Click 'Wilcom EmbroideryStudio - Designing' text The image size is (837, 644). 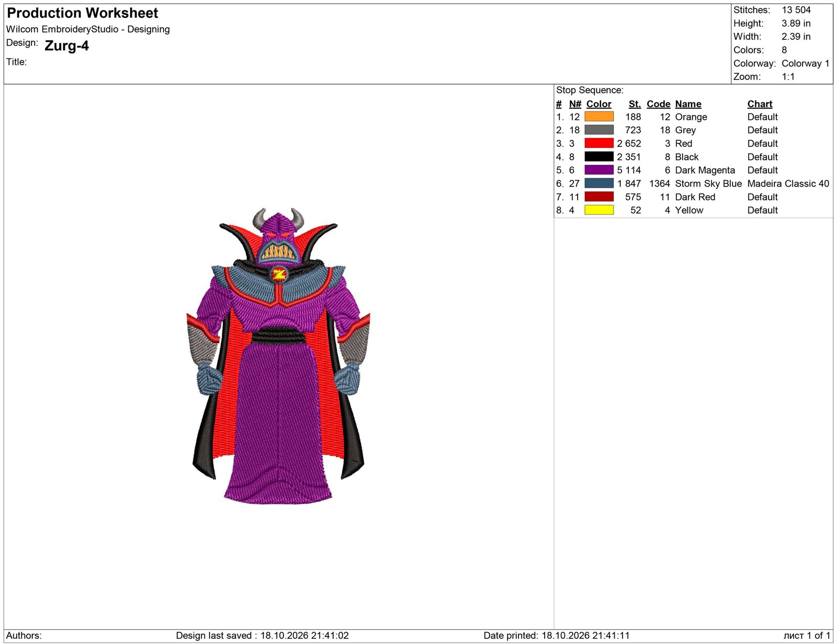pyautogui.click(x=88, y=29)
